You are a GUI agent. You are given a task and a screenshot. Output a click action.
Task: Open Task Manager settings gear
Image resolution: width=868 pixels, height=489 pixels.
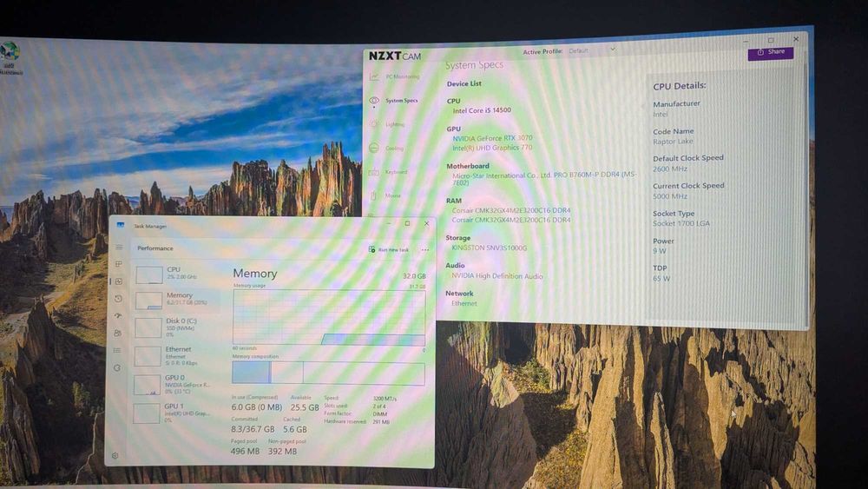[115, 456]
